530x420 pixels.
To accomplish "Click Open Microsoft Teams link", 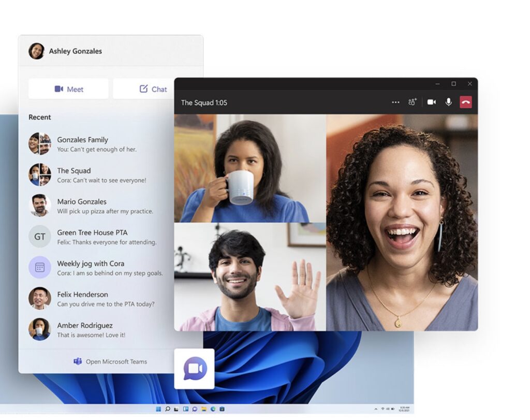I will 110,361.
